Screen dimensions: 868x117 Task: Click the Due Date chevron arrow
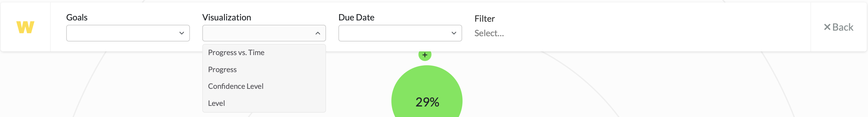click(x=453, y=33)
